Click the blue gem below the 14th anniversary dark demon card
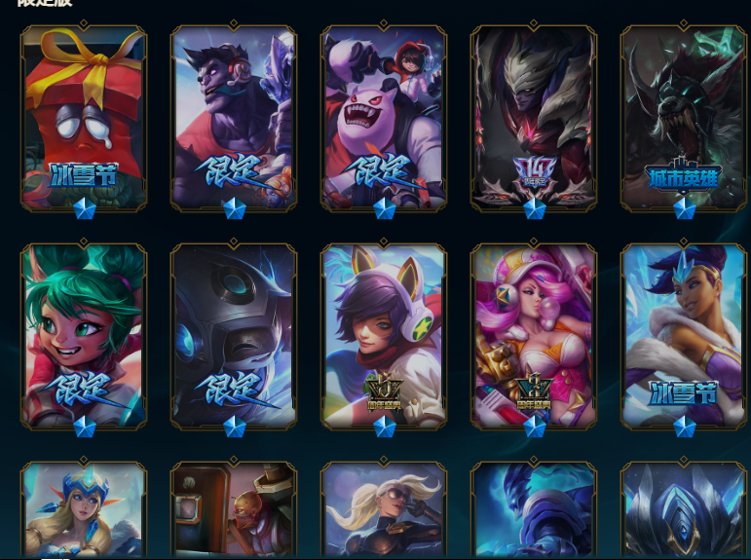The height and width of the screenshot is (560, 751). point(534,209)
